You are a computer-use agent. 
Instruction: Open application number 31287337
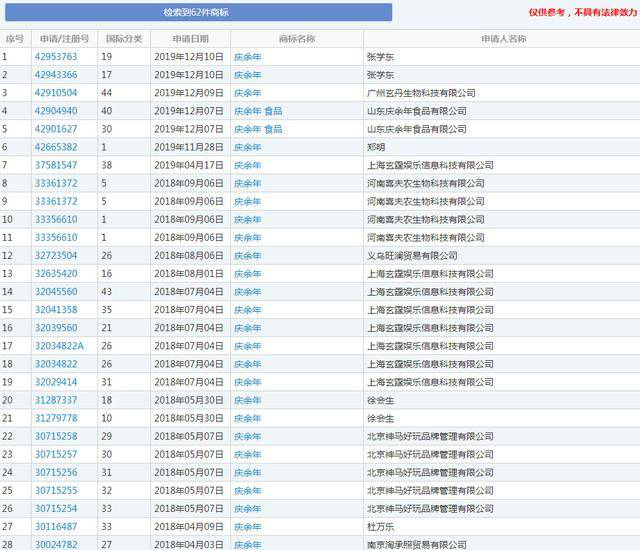click(x=56, y=400)
